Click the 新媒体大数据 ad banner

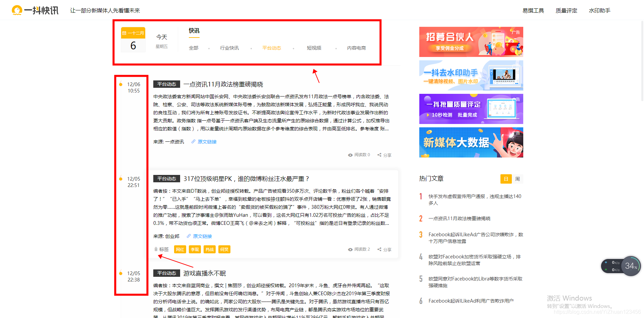[471, 142]
